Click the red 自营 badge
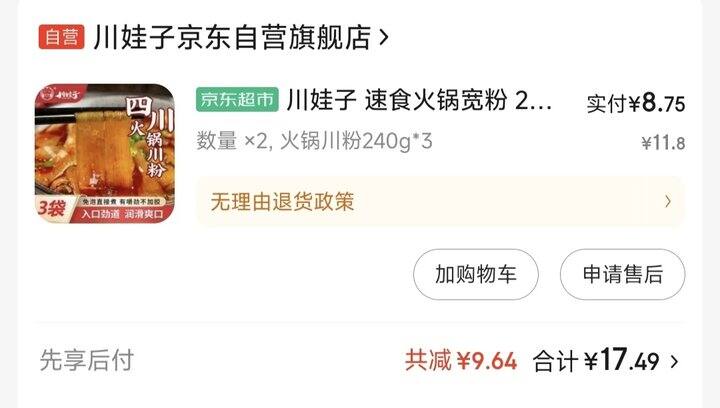720x408 pixels. tap(62, 37)
